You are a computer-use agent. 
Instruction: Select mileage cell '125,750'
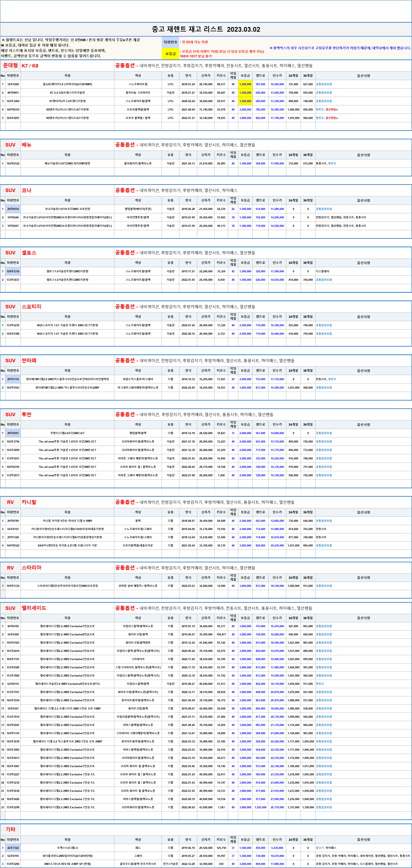221,847
